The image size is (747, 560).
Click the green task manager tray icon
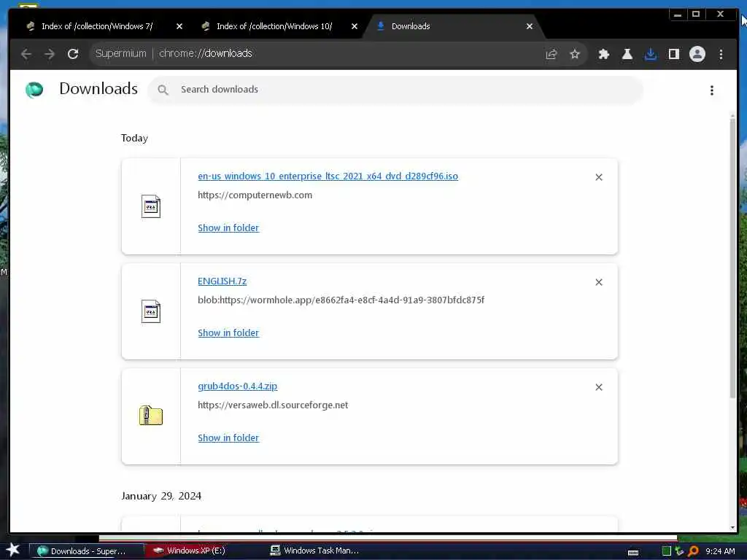(x=667, y=551)
